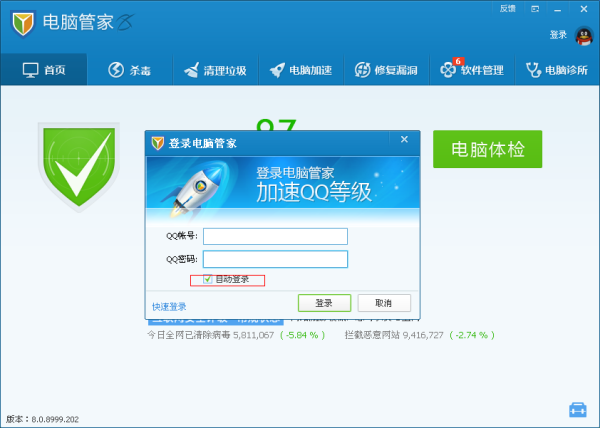Start the 电脑体检 checkup
The width and height of the screenshot is (600, 428).
tap(488, 149)
